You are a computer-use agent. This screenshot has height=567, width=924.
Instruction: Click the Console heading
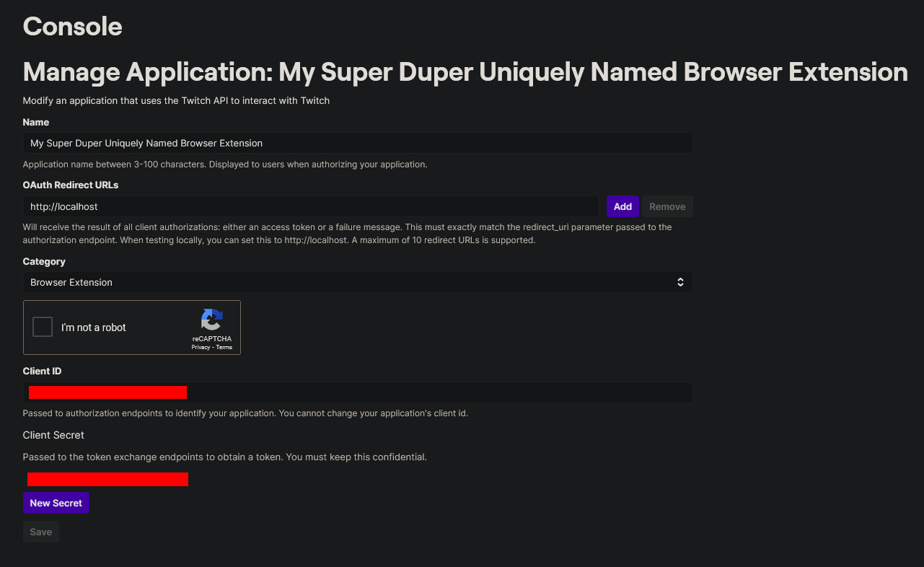click(72, 26)
